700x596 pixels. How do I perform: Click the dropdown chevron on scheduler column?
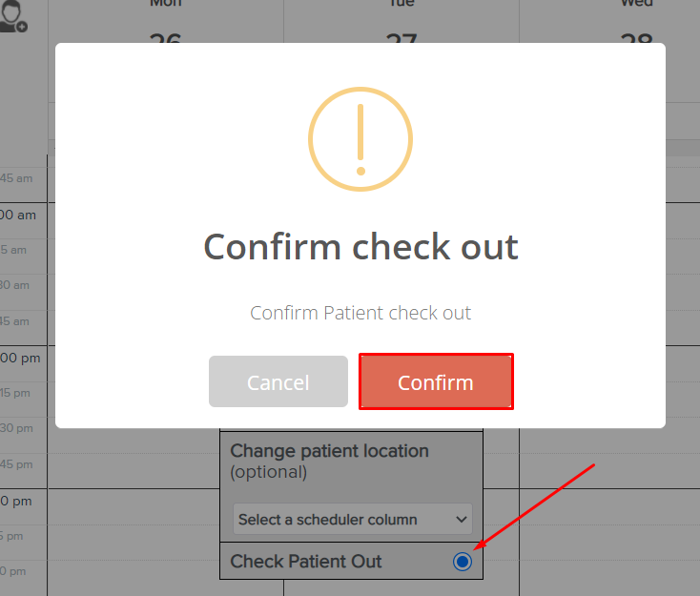point(462,520)
